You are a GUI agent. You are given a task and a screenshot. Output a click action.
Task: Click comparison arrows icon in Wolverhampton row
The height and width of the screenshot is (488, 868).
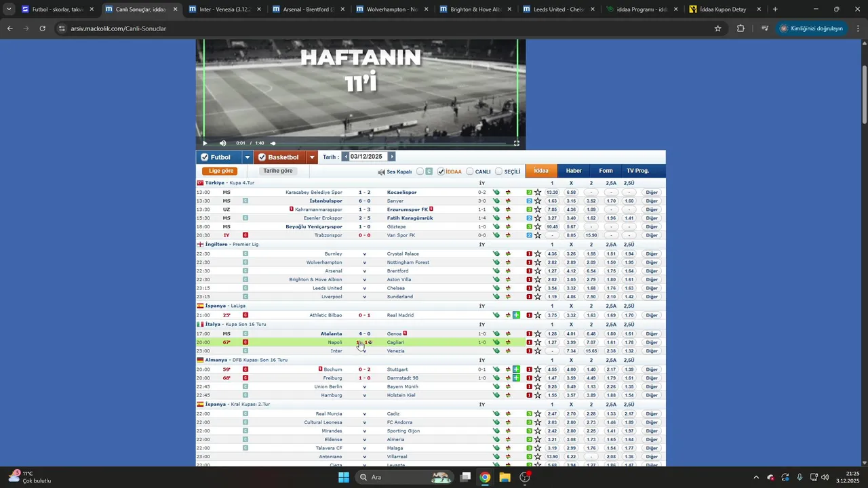pos(507,262)
